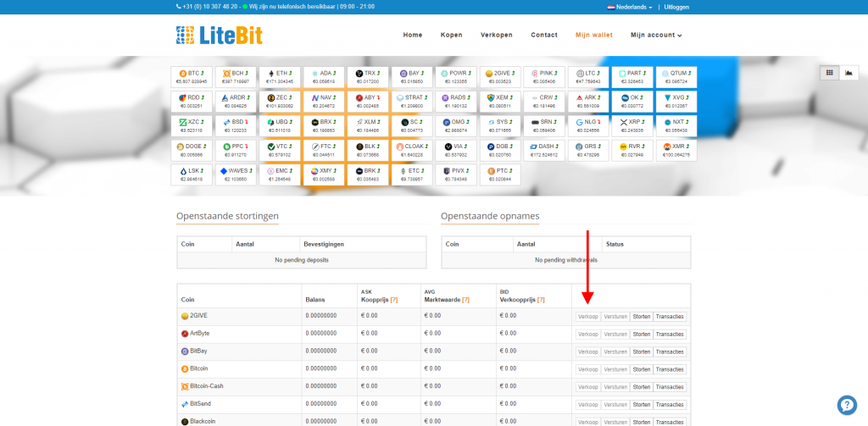Click the CLOAK ticker tile

click(x=412, y=150)
